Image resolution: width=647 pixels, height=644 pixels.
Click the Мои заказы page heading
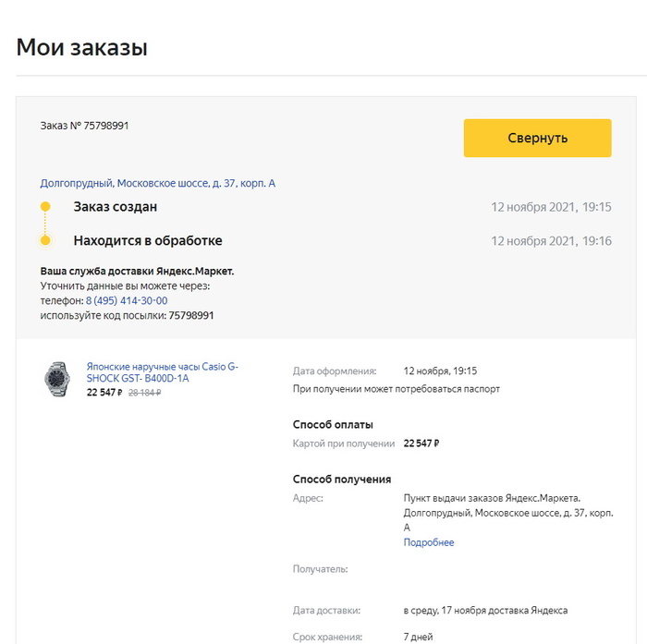[82, 47]
